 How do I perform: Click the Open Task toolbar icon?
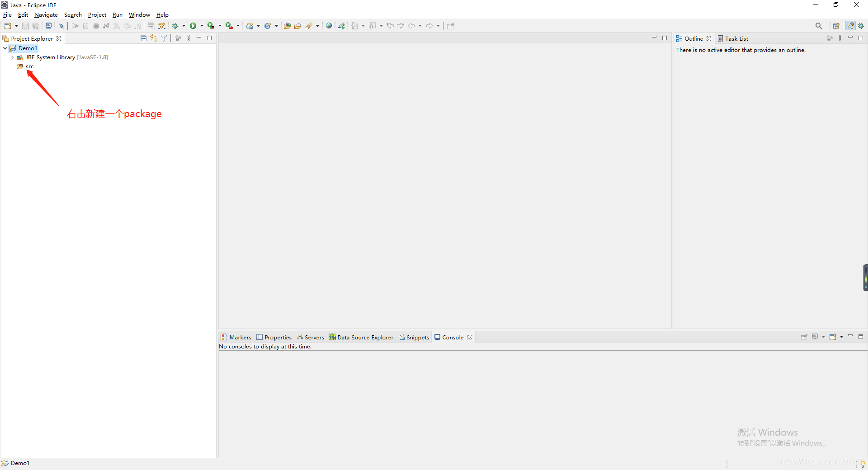tap(297, 26)
